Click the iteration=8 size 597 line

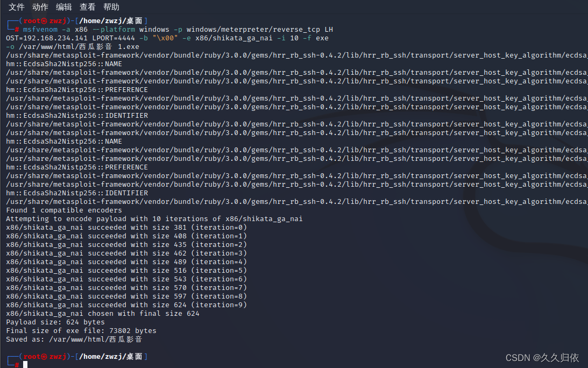tap(126, 296)
